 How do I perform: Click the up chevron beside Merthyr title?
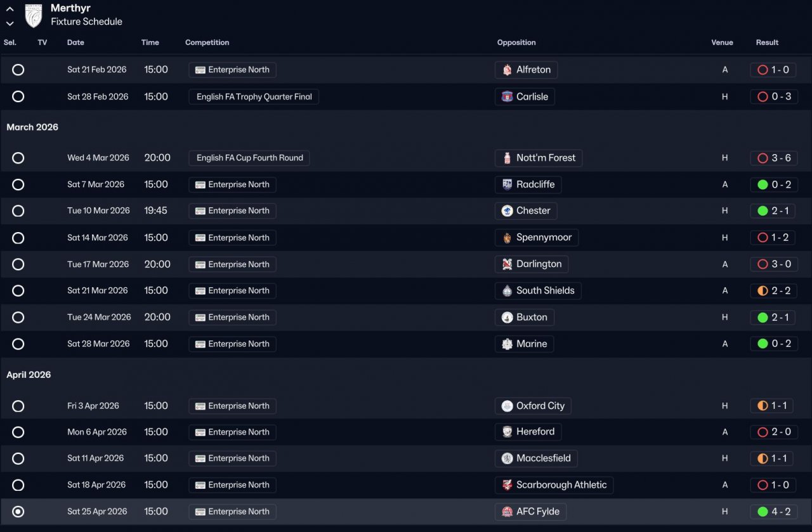10,9
